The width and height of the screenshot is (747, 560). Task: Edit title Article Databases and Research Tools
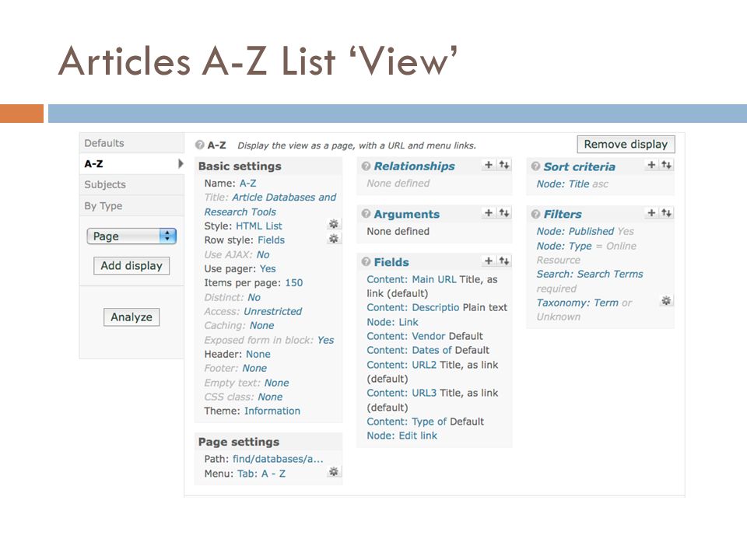270,205
